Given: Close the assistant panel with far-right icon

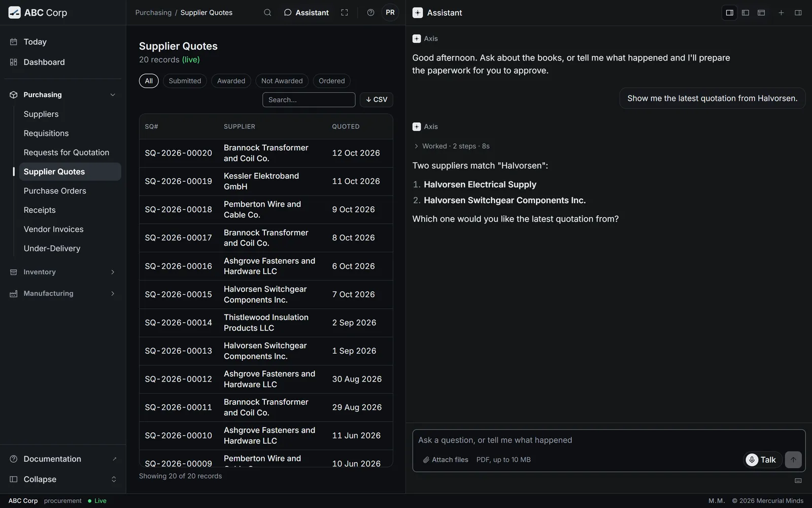Looking at the screenshot, I should tap(798, 13).
